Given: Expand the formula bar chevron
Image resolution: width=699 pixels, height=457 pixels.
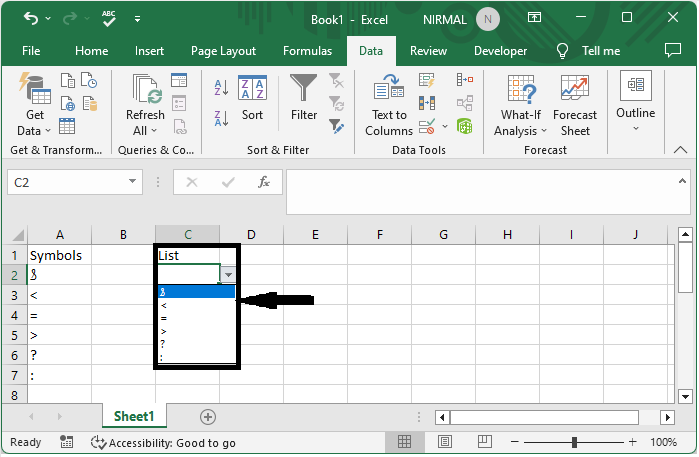Looking at the screenshot, I should click(682, 181).
